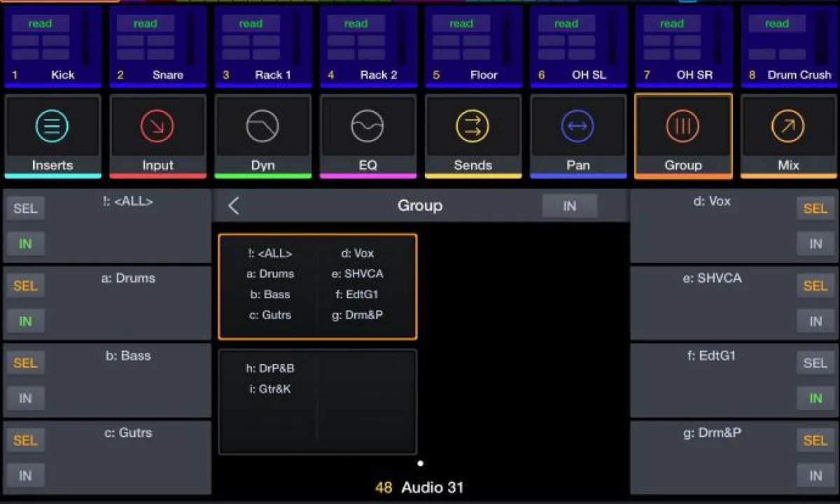
Task: Select b: Bass in the group bank
Action: pyautogui.click(x=270, y=294)
